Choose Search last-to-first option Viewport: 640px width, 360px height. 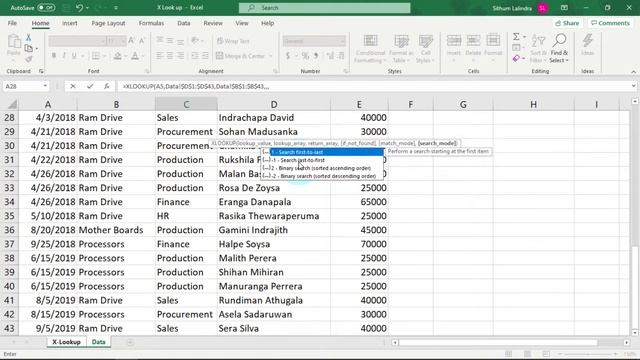pyautogui.click(x=322, y=160)
